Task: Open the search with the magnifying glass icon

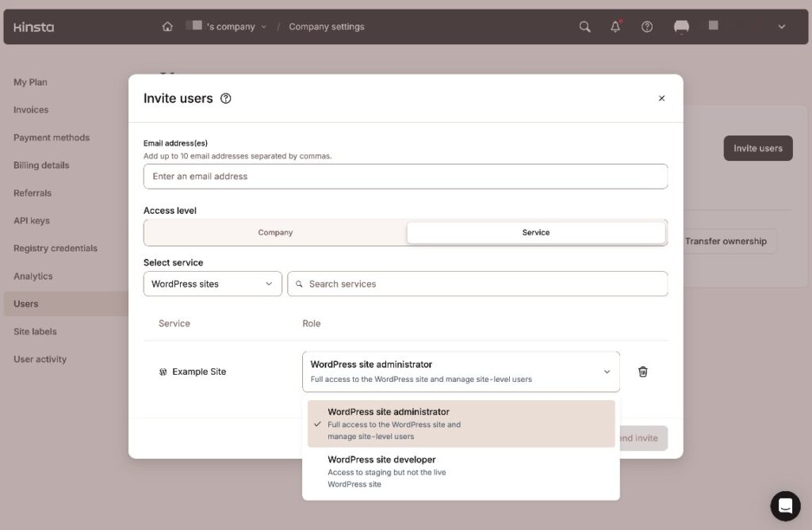Action: [584, 26]
